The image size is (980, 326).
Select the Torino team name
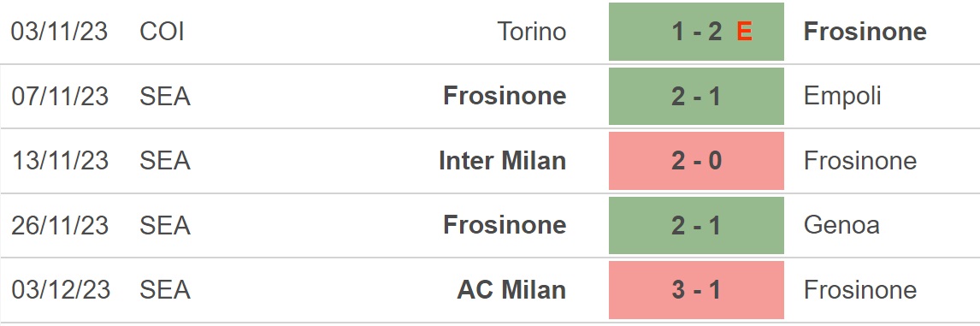pyautogui.click(x=532, y=32)
